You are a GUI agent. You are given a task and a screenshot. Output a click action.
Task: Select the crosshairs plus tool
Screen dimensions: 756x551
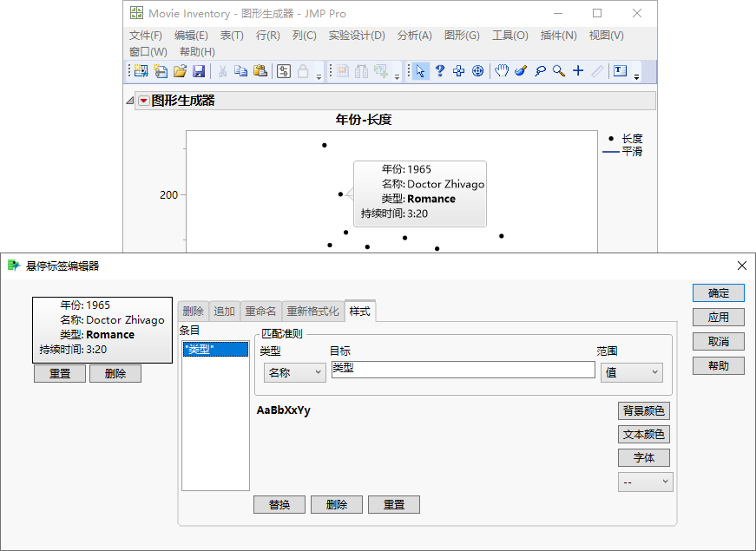(x=578, y=71)
